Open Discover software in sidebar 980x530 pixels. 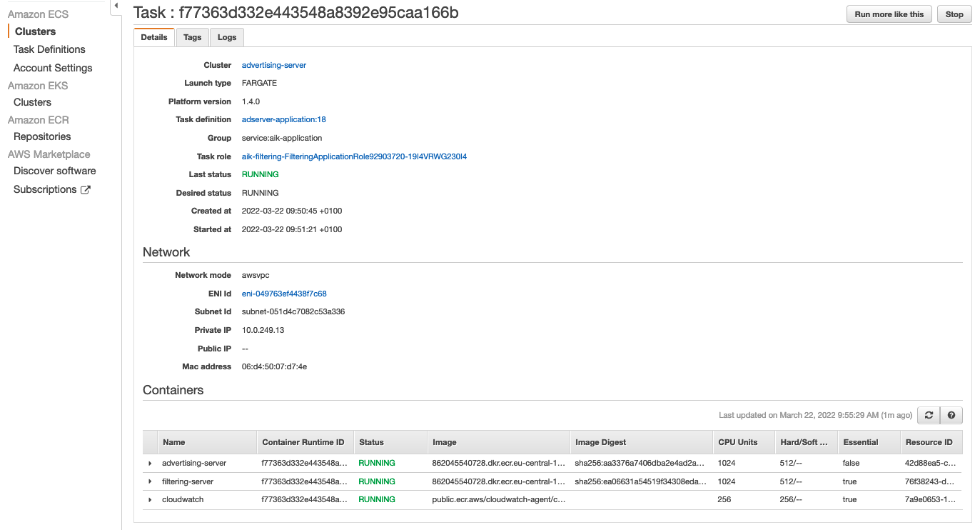(x=54, y=171)
